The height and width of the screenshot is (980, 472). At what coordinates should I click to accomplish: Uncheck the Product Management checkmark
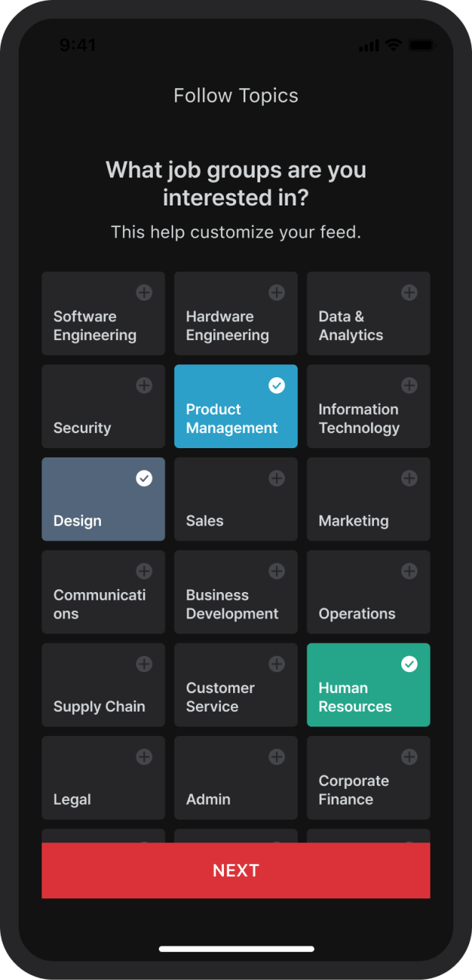(x=277, y=386)
